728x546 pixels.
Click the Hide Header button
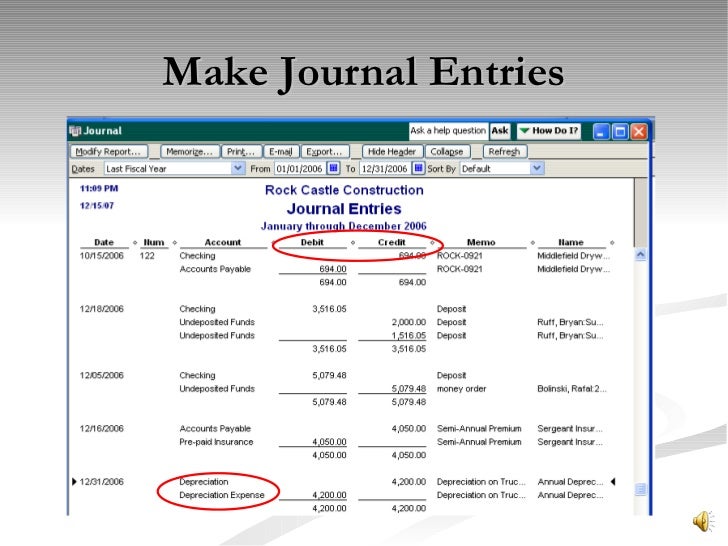coord(392,152)
